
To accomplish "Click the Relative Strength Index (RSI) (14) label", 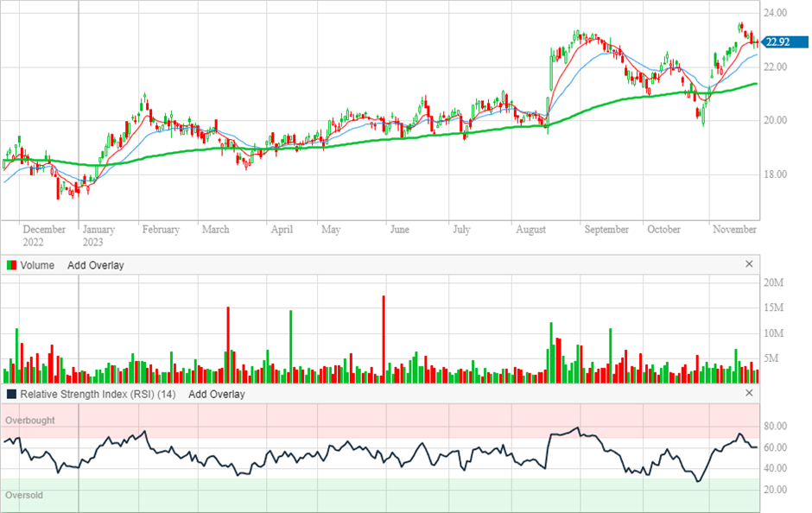I will (x=98, y=394).
